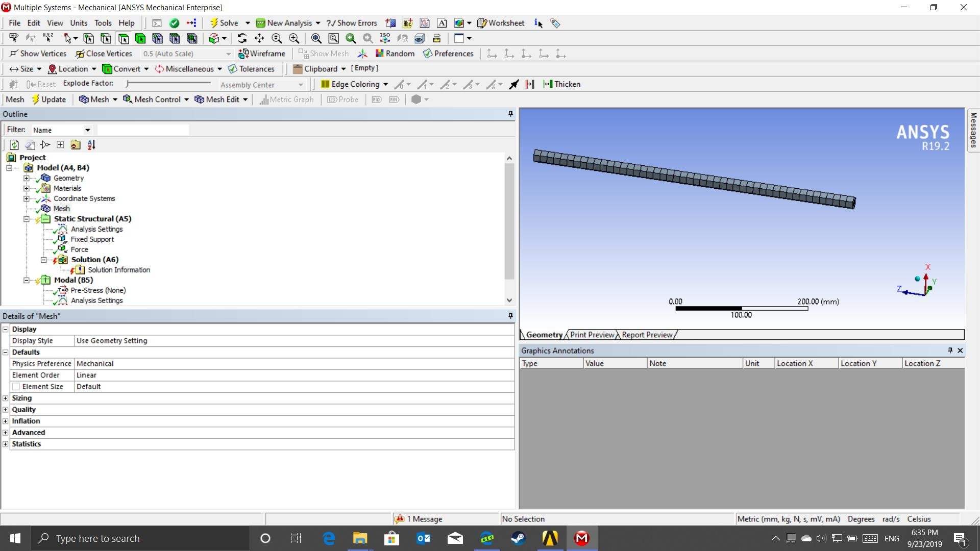The width and height of the screenshot is (980, 551).
Task: Click the Thicken annotation button
Action: (x=561, y=84)
